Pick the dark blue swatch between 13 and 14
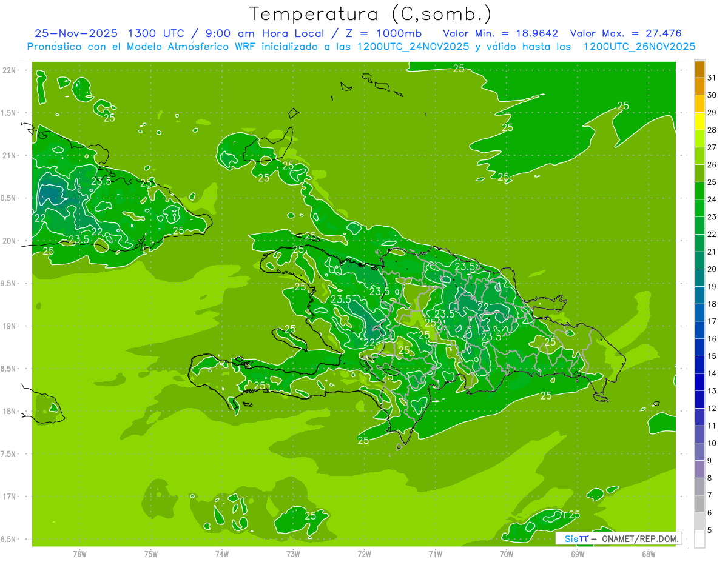The image size is (728, 562). tap(699, 383)
